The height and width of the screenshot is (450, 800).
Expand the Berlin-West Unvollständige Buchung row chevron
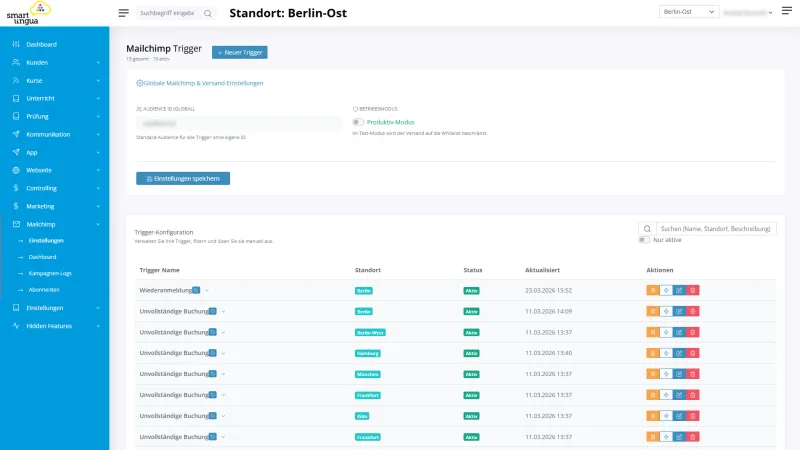click(223, 333)
